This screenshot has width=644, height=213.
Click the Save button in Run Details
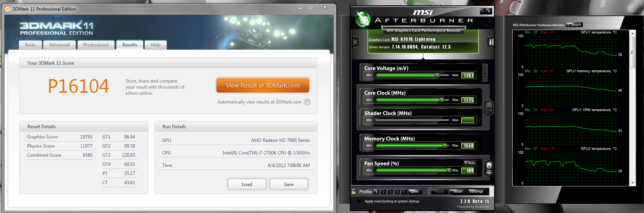pos(289,184)
